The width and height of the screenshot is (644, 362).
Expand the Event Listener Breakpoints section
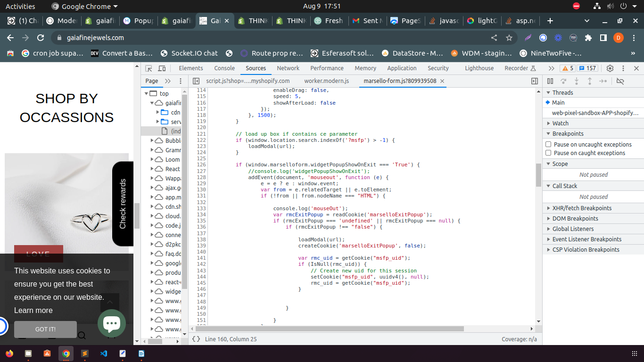click(x=586, y=239)
